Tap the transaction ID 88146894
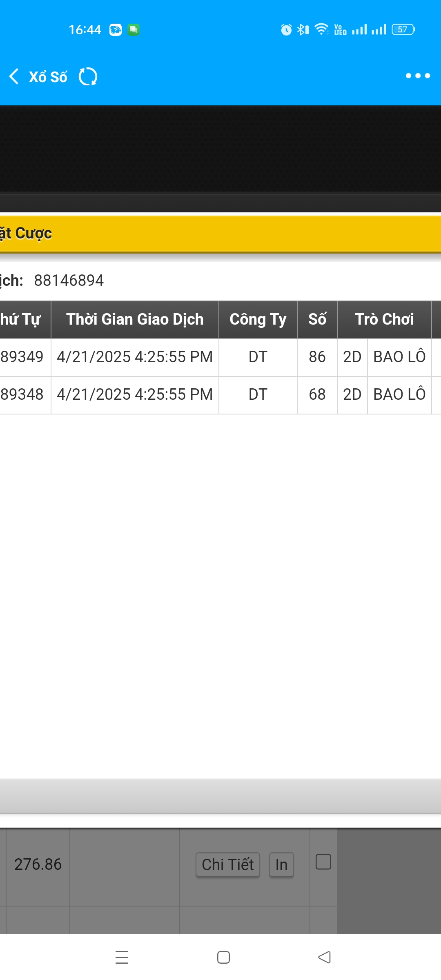 (x=69, y=281)
